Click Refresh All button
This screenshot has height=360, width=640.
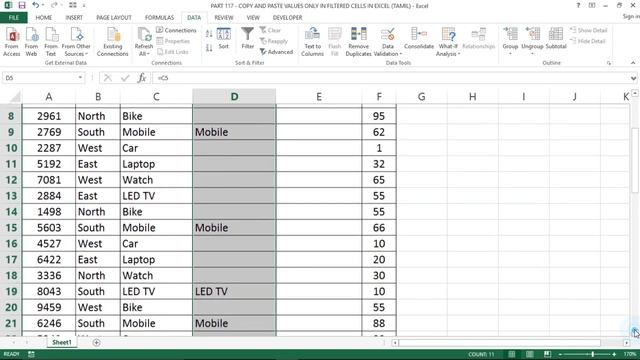coord(143,42)
